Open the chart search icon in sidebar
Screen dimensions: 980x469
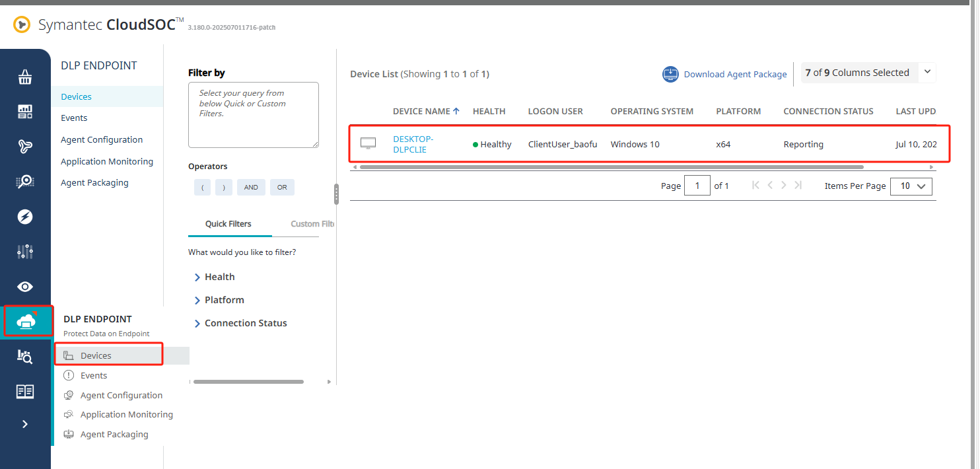click(25, 357)
